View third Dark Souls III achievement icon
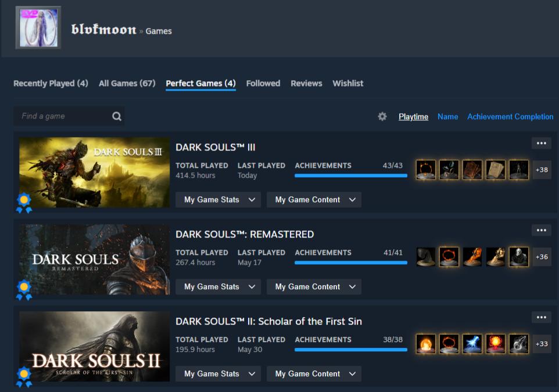The width and height of the screenshot is (559, 392). (x=472, y=170)
